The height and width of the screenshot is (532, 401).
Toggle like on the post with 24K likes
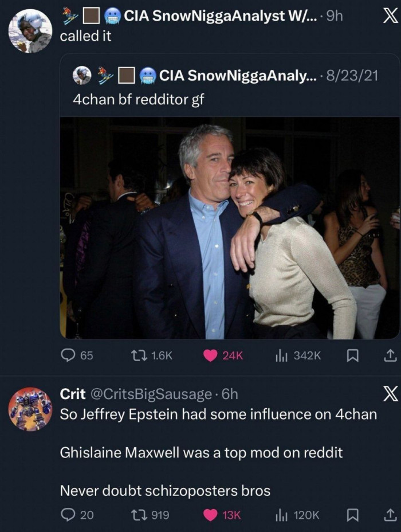(x=211, y=355)
